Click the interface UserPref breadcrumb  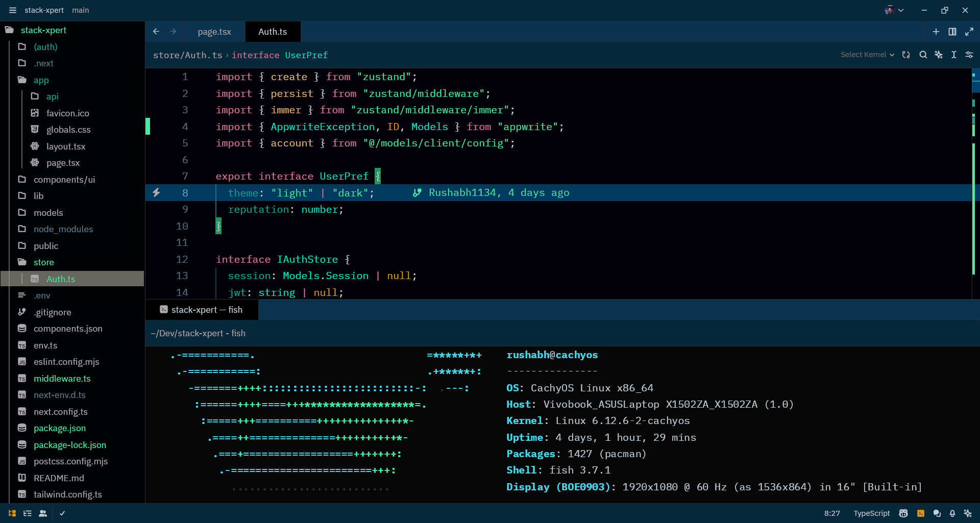[280, 55]
